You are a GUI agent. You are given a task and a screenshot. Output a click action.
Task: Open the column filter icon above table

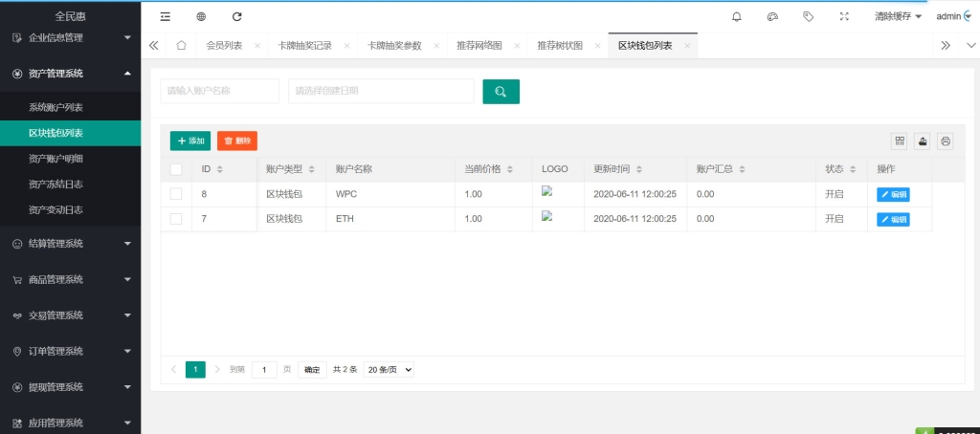point(900,141)
